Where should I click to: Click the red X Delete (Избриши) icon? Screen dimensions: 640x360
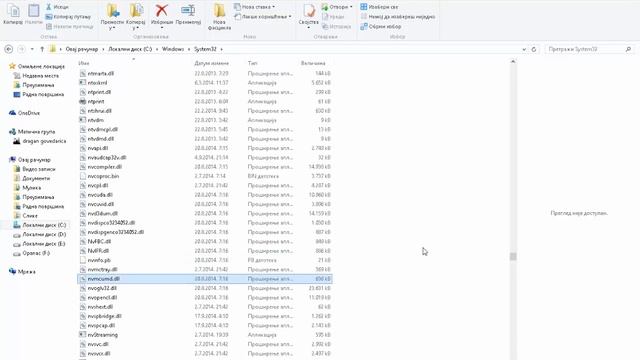[x=162, y=11]
